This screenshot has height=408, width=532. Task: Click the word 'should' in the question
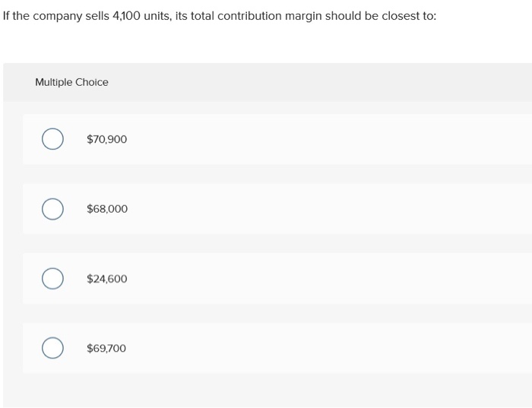point(343,16)
